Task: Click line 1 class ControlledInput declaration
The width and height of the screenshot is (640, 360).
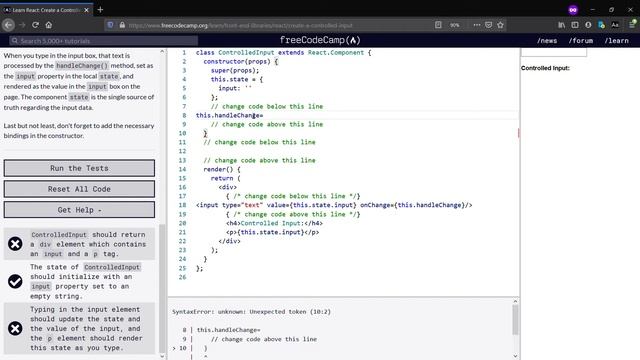Action: [284, 53]
